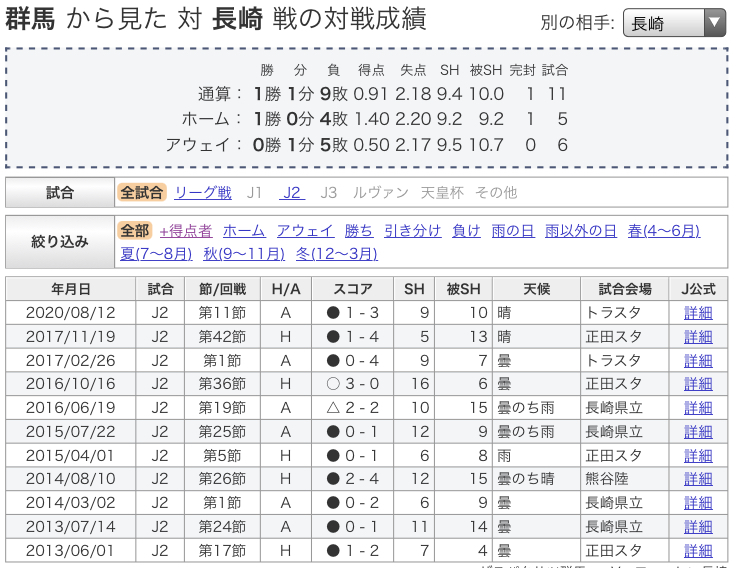Open the 別の相手 opponent dropdown

(x=673, y=24)
